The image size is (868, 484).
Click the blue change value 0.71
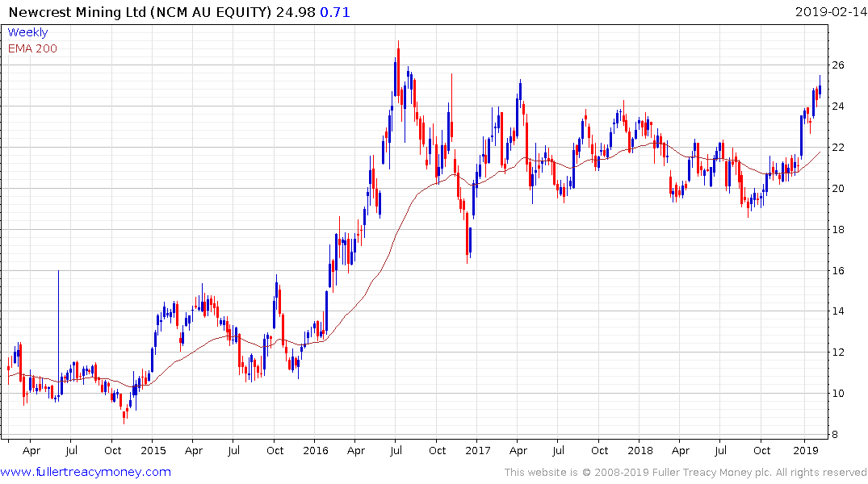pos(335,11)
